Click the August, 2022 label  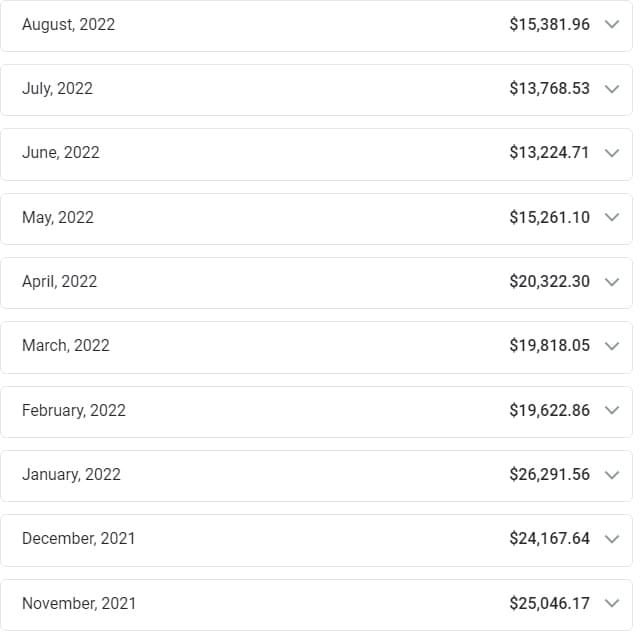point(68,24)
